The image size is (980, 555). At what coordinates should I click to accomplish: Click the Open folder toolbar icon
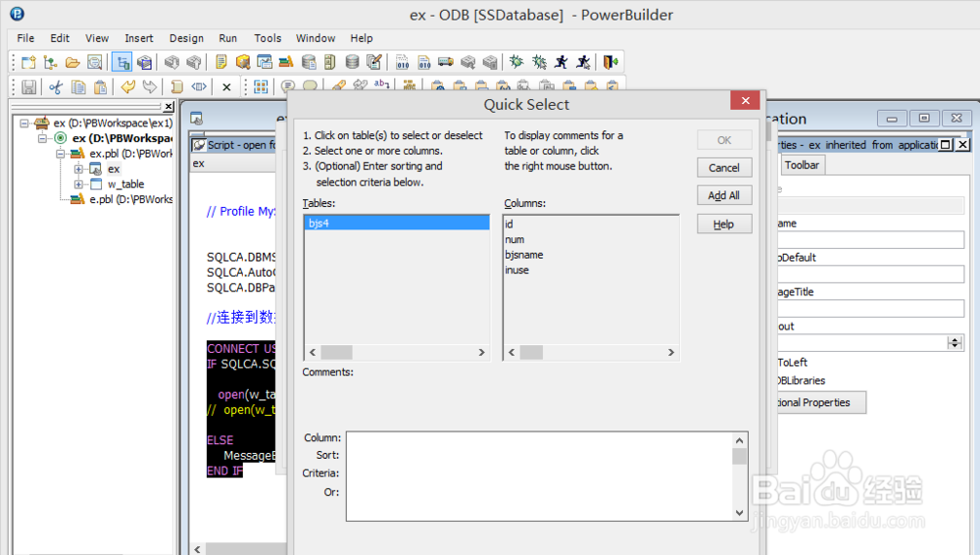pyautogui.click(x=73, y=62)
